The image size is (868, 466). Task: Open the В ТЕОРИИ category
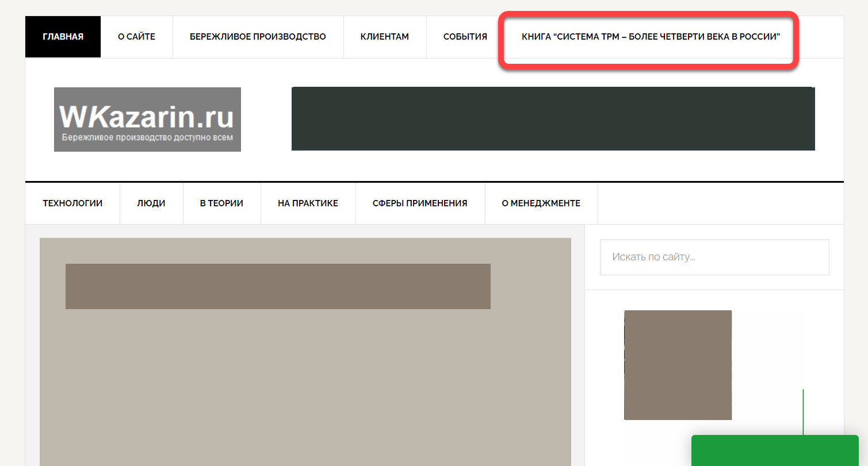pyautogui.click(x=221, y=203)
